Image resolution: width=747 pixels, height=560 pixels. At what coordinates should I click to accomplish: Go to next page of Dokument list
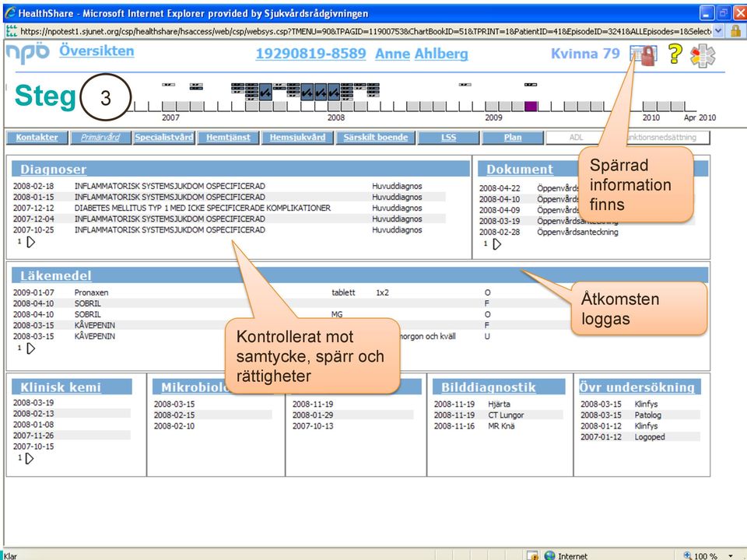coord(497,244)
